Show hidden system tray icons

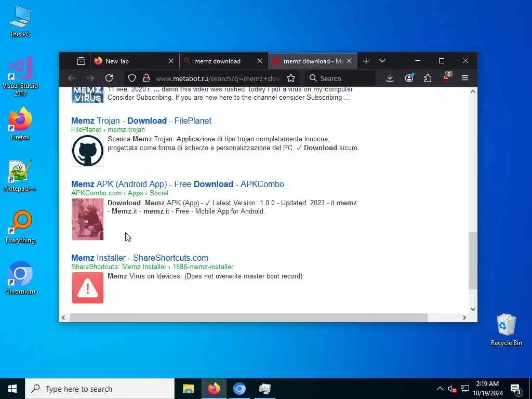440,389
